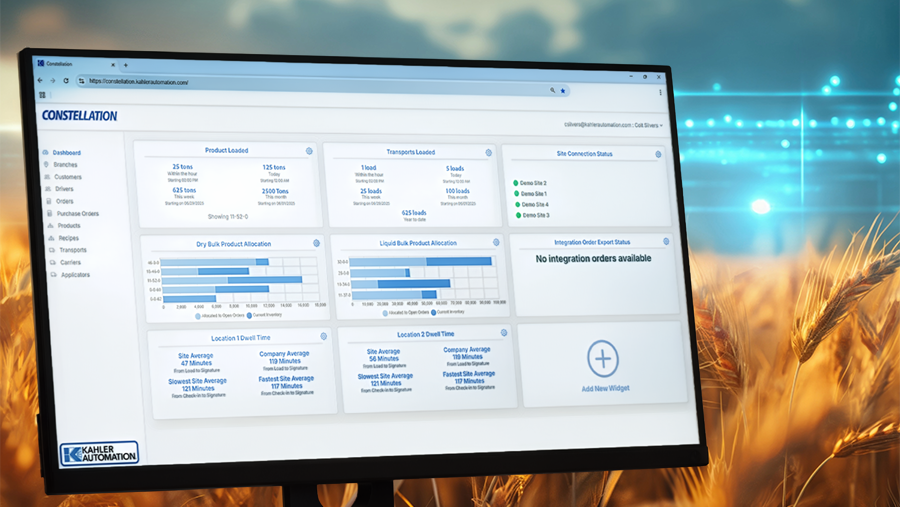Open settings gear on Product Loaded widget
This screenshot has height=507, width=900.
[x=309, y=151]
